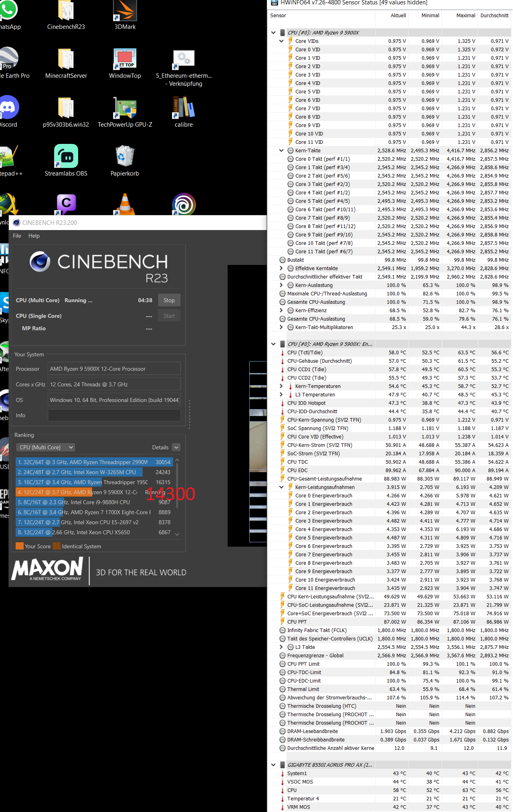Viewport: 513px width, 812px height.
Task: Click the Bustakt clock icon
Action: tap(283, 260)
